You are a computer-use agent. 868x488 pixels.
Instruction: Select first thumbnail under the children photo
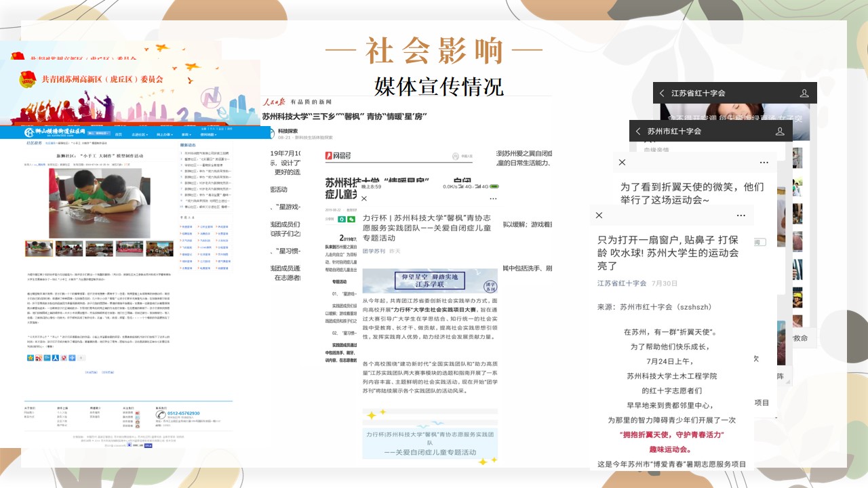39,249
